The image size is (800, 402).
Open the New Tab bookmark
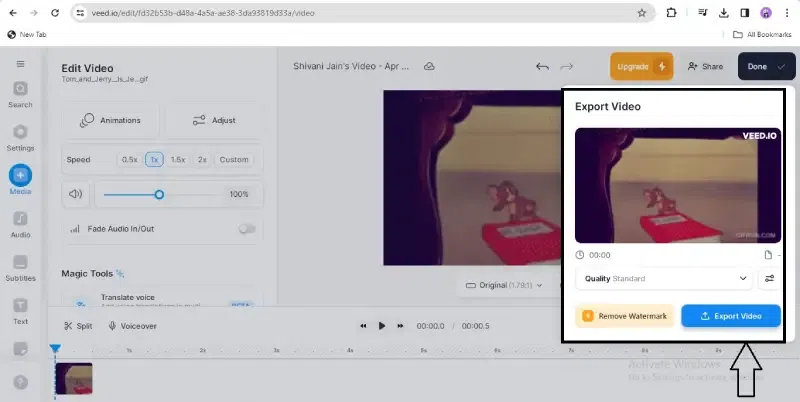[x=27, y=35]
